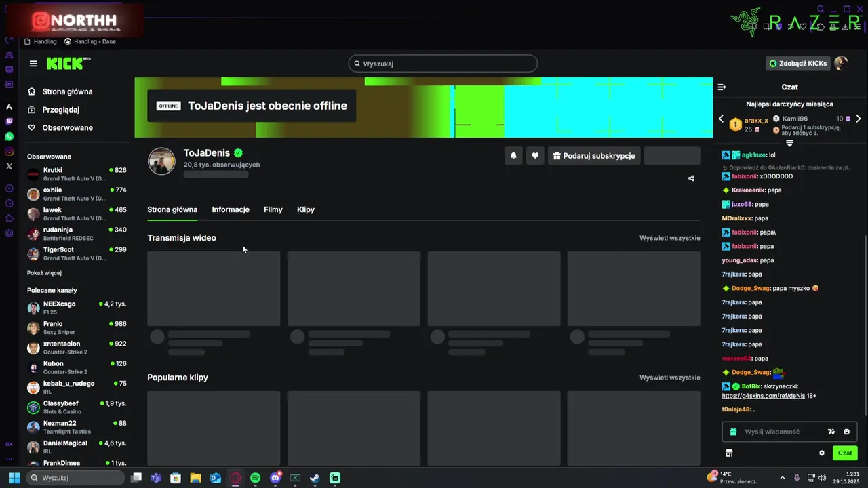The width and height of the screenshot is (868, 488).
Task: Open kebab_u_rudego recommended channel
Action: (77, 388)
